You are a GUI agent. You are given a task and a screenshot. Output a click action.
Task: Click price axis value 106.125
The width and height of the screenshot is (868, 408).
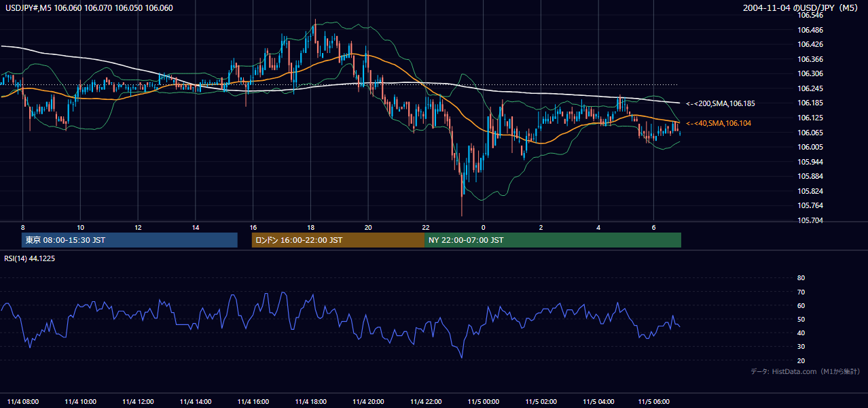point(811,118)
